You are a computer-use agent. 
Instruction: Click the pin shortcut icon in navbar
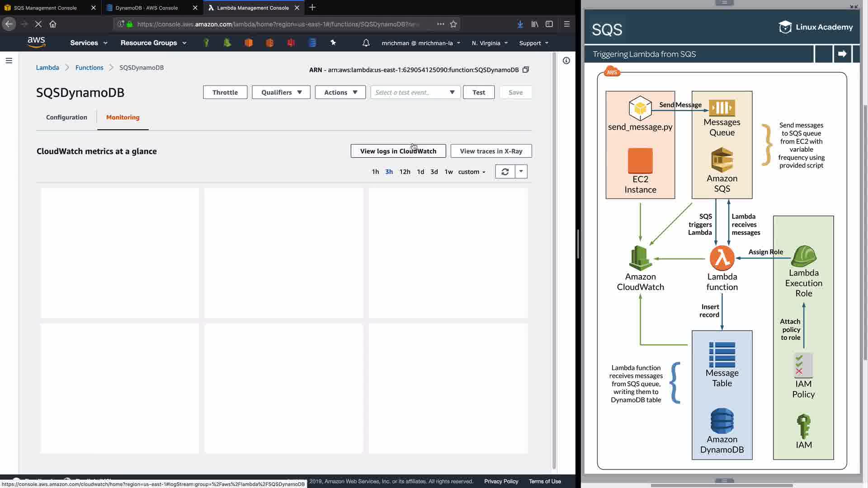[333, 42]
